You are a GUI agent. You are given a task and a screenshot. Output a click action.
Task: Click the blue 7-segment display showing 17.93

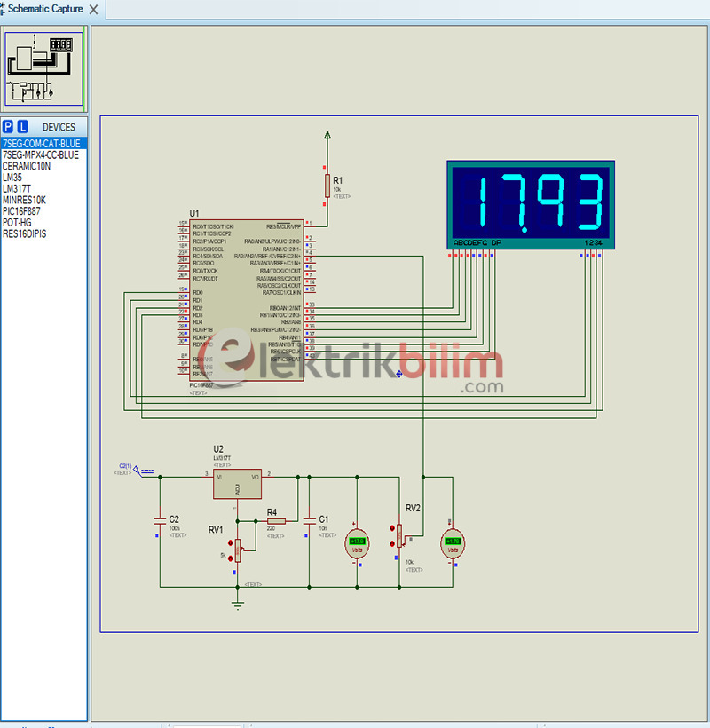pyautogui.click(x=531, y=202)
